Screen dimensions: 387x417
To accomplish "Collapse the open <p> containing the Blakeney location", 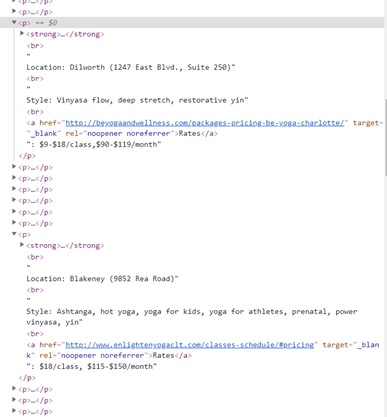I will tap(14, 234).
